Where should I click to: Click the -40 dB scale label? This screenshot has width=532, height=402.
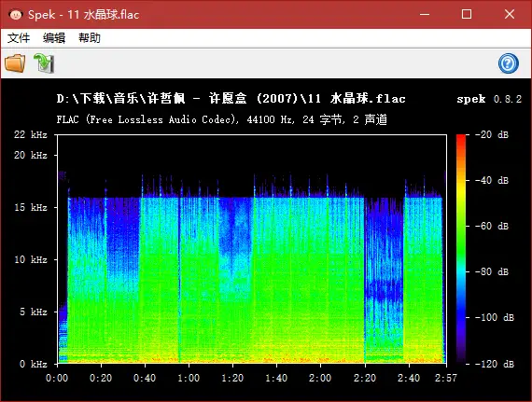(x=492, y=180)
